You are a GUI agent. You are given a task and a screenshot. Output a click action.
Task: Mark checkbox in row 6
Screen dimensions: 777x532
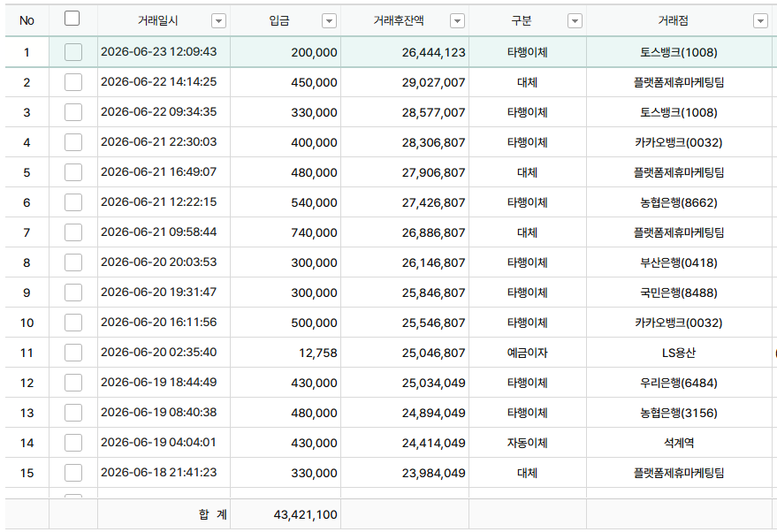click(73, 202)
